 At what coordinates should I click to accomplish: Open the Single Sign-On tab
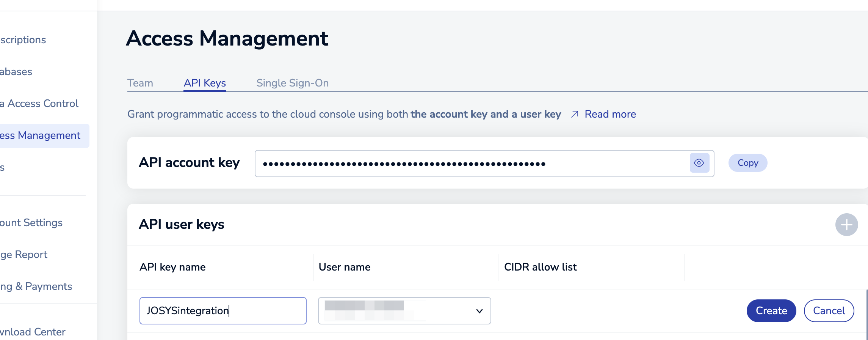pyautogui.click(x=292, y=83)
